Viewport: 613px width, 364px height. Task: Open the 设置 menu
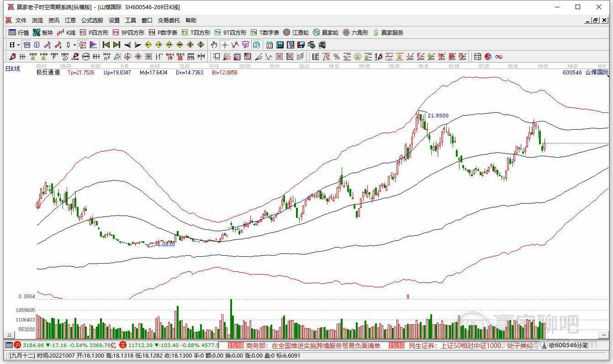click(114, 21)
